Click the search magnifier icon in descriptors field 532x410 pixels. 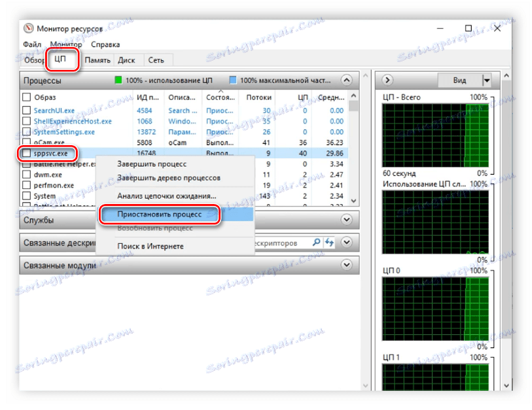316,242
